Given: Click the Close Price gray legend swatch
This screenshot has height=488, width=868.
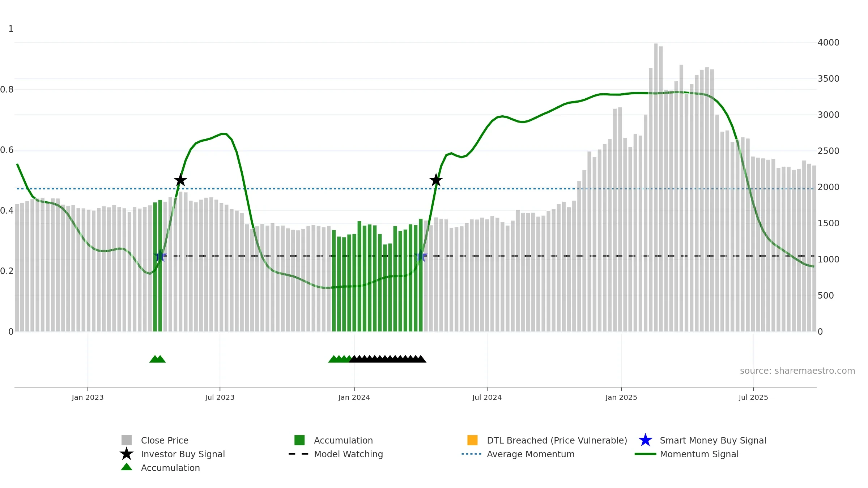Looking at the screenshot, I should [127, 440].
